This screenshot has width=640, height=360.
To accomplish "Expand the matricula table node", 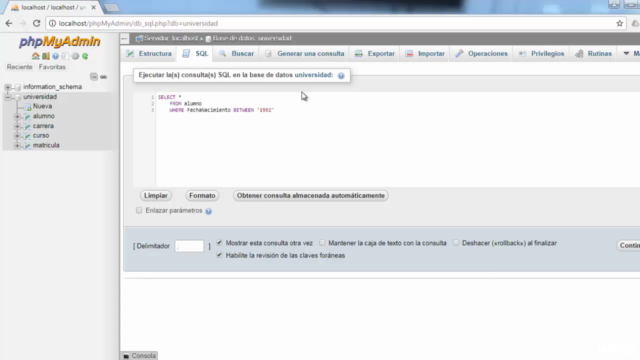I will [x=17, y=145].
